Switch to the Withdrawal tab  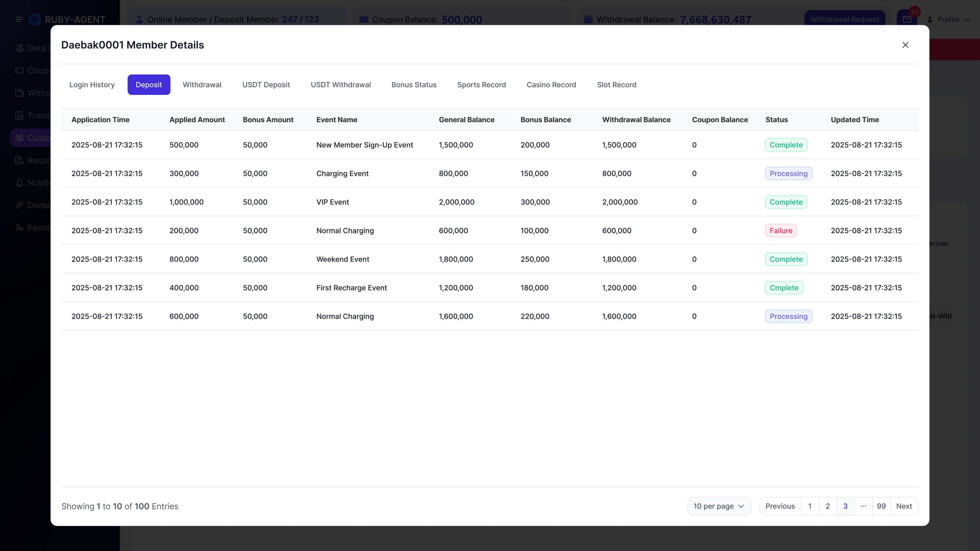coord(202,84)
